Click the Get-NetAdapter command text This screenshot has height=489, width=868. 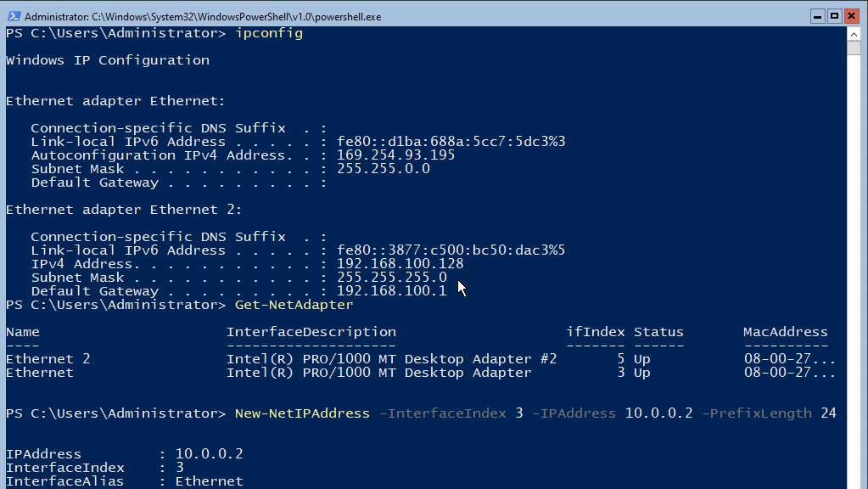pos(294,305)
